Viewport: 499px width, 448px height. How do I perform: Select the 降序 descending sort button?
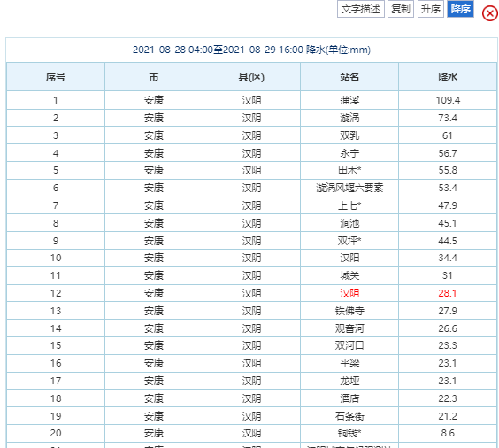pyautogui.click(x=460, y=9)
